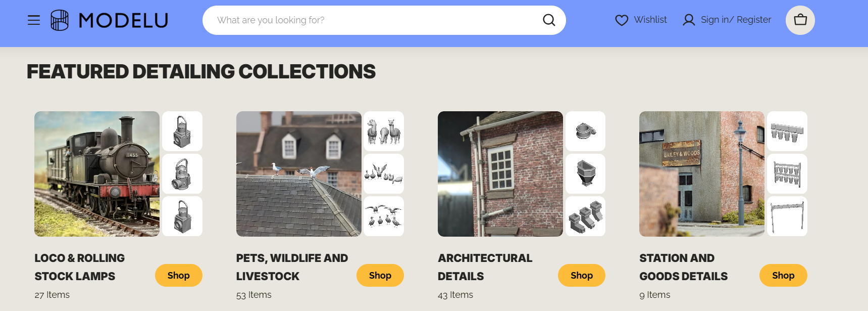Select the chimney pots model thumbnail
Viewport: 868px width, 311px height.
(585, 216)
